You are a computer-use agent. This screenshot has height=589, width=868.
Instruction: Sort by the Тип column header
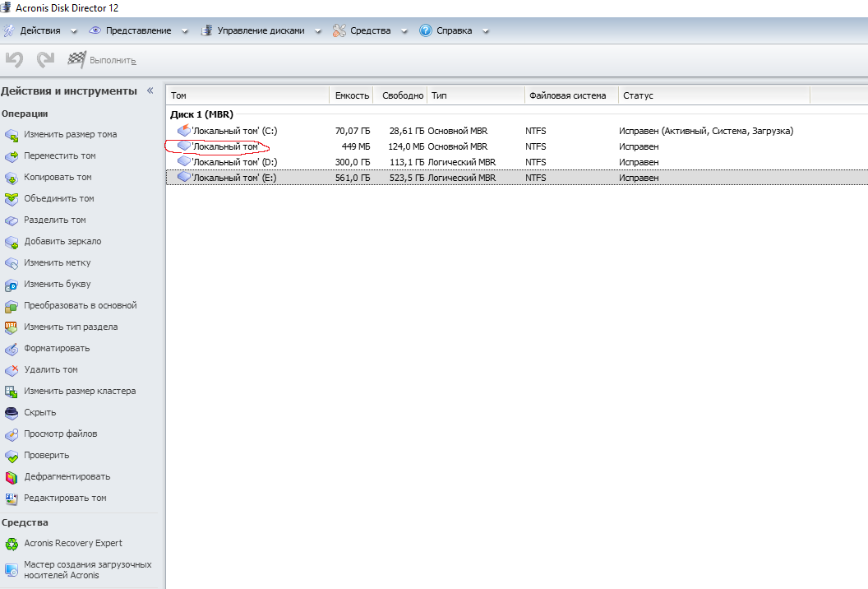point(476,95)
